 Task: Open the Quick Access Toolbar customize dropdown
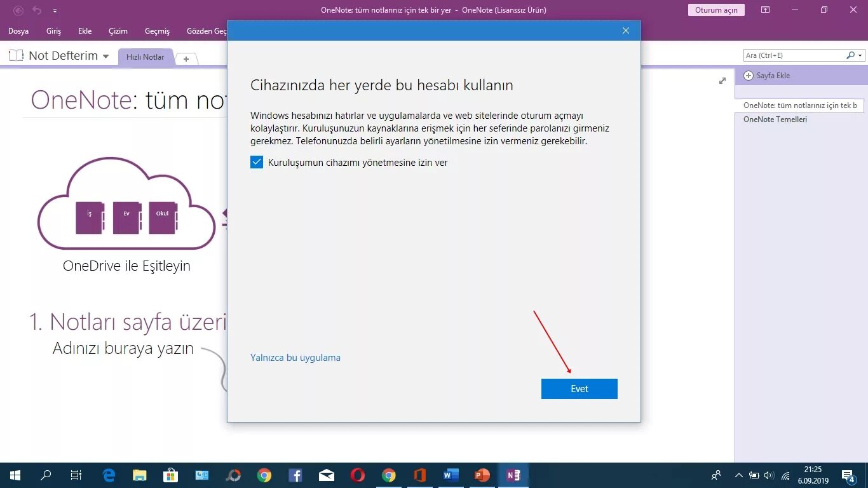pyautogui.click(x=55, y=11)
